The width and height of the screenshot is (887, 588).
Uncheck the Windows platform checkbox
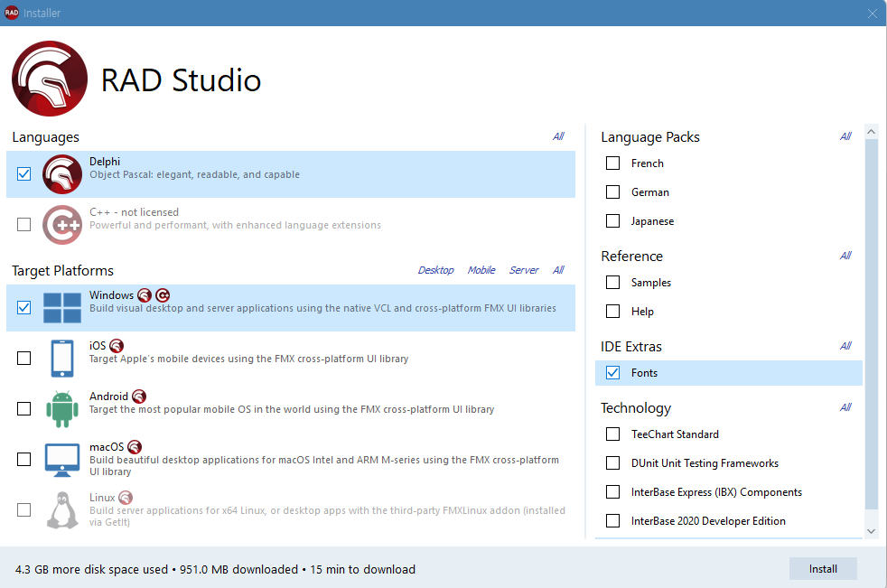23,307
